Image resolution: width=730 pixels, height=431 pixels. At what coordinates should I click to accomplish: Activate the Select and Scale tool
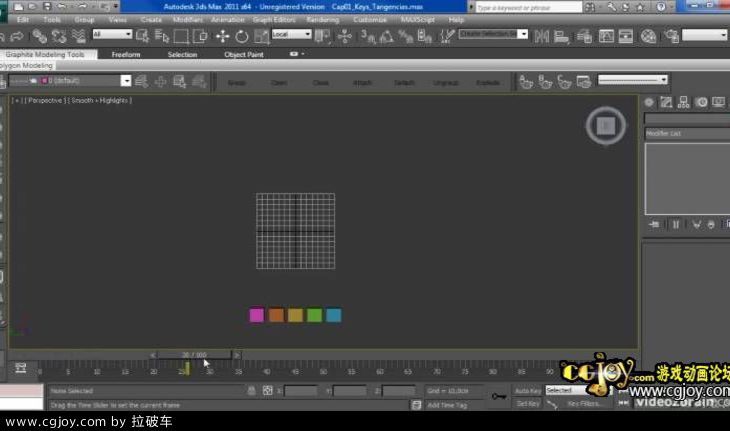[261, 36]
